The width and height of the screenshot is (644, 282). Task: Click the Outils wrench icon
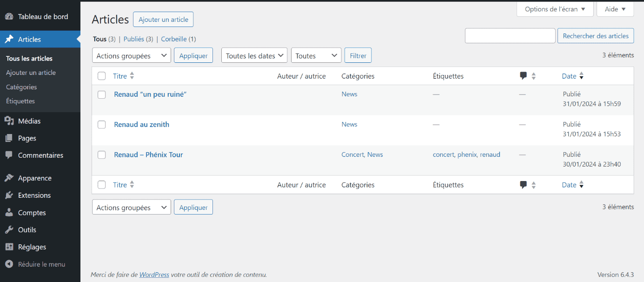(x=9, y=230)
